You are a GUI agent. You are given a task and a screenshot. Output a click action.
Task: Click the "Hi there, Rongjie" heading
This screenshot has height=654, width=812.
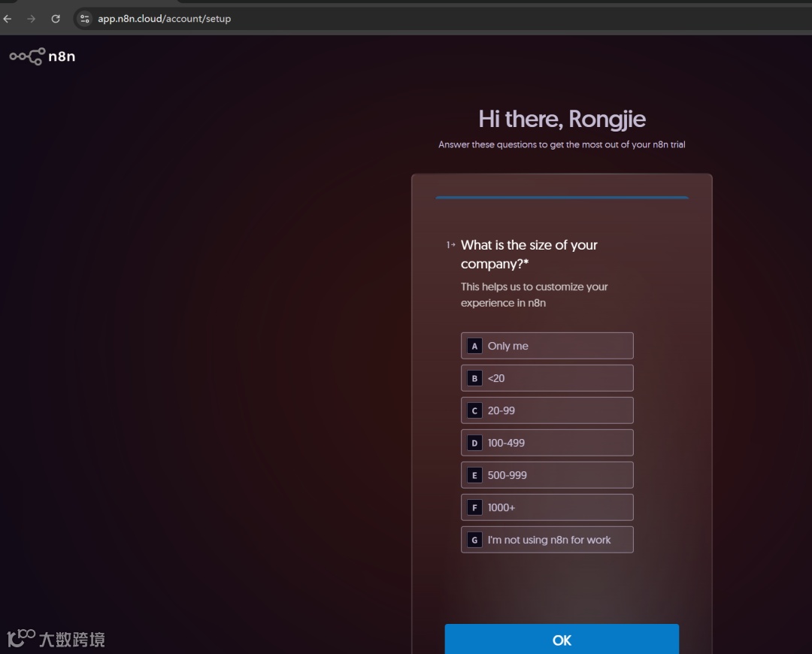coord(562,119)
